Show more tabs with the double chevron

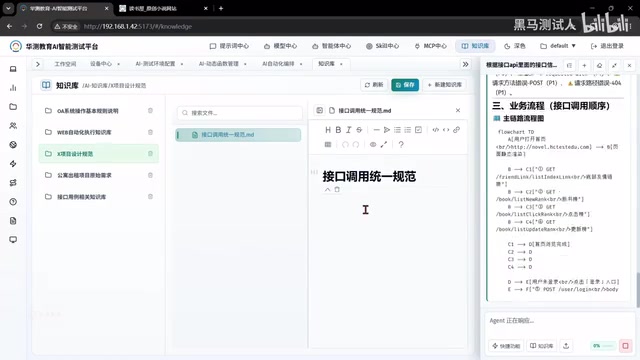pyautogui.click(x=465, y=64)
